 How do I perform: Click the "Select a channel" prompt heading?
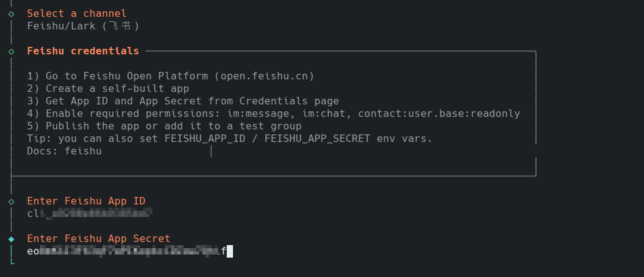(77, 13)
